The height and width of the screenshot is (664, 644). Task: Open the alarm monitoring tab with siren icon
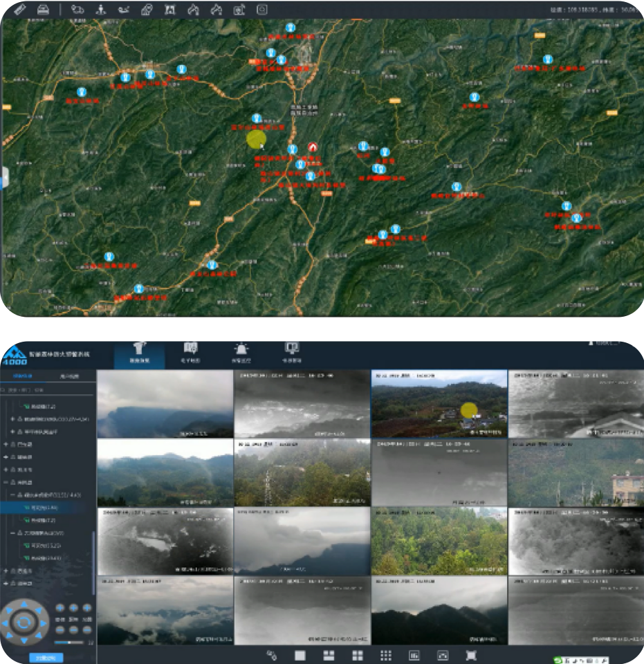(x=240, y=353)
